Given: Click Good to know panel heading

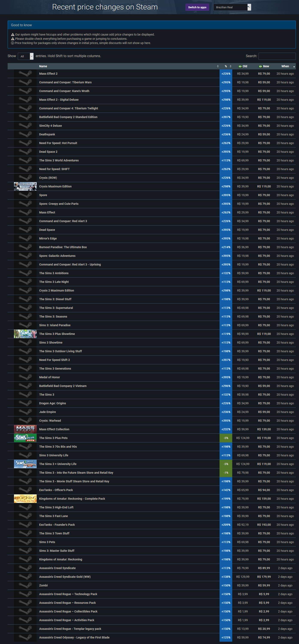Looking at the screenshot, I should 151,25.
